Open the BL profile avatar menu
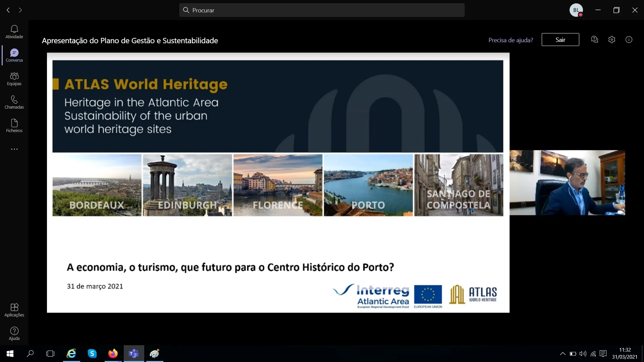This screenshot has width=644, height=362. click(576, 10)
